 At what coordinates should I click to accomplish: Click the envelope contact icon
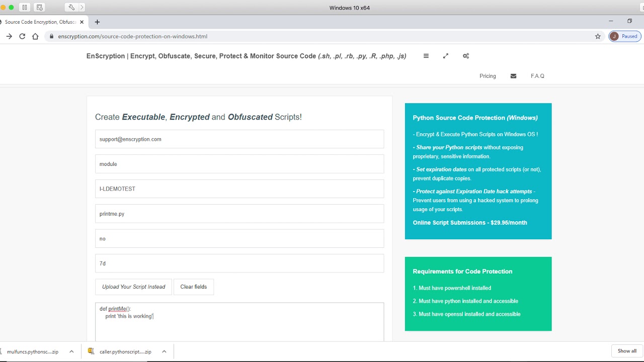click(x=513, y=76)
